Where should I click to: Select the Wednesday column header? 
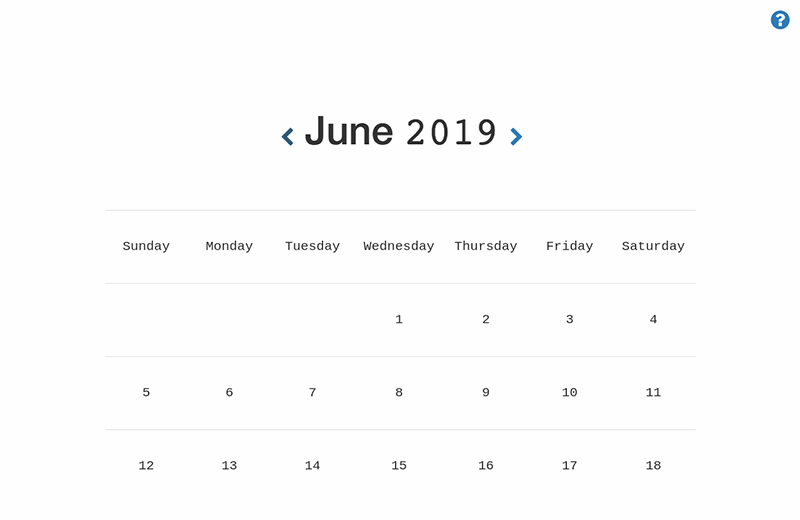pyautogui.click(x=398, y=246)
